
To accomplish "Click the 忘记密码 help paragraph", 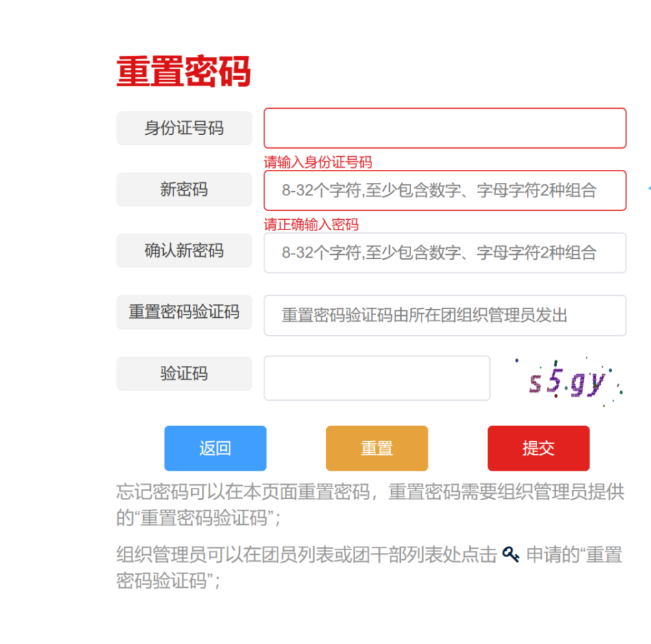I will [x=370, y=504].
